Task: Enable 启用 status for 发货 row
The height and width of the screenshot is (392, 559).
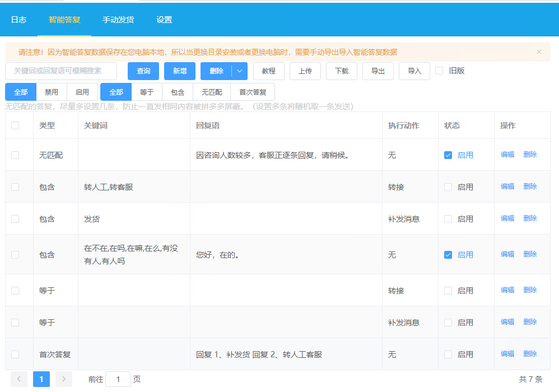Action: (x=448, y=219)
